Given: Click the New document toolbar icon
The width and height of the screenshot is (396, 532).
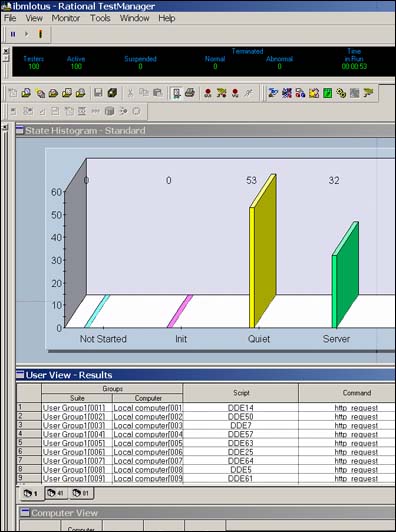Looking at the screenshot, I should tap(13, 93).
